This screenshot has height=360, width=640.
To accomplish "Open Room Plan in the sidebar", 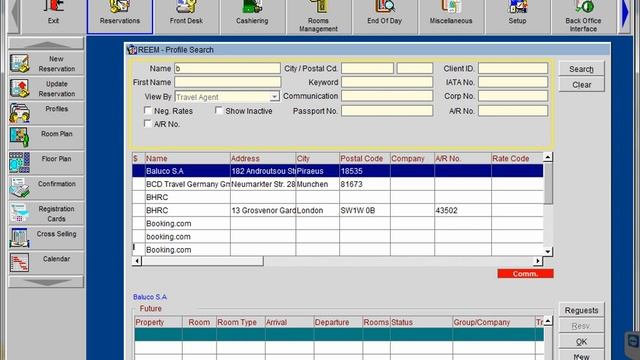I will [46, 138].
